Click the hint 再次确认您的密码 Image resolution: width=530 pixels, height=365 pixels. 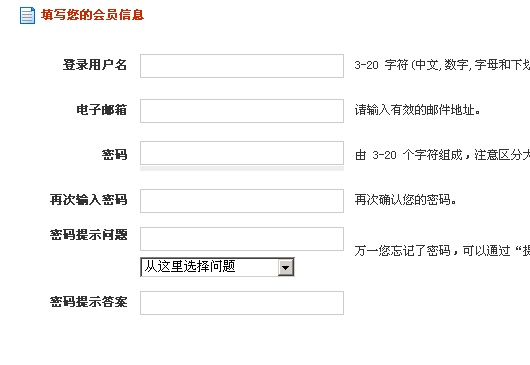pos(406,200)
